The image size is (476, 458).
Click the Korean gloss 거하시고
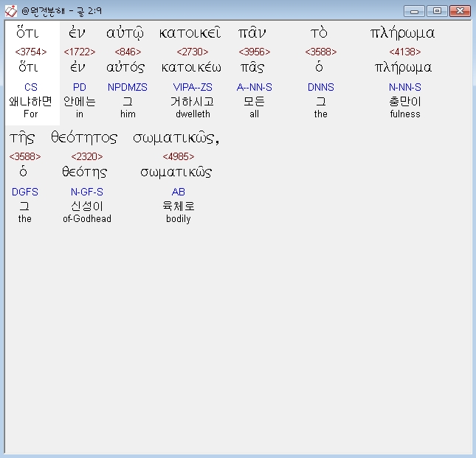pos(193,101)
